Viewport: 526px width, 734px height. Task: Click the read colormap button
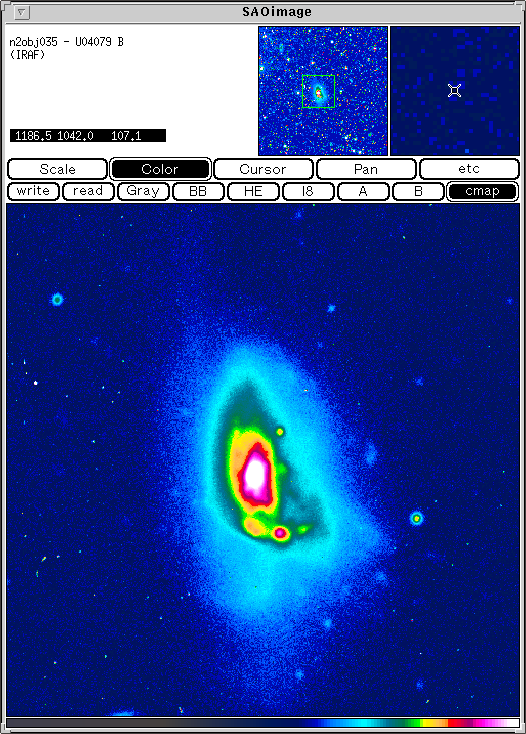coord(88,191)
